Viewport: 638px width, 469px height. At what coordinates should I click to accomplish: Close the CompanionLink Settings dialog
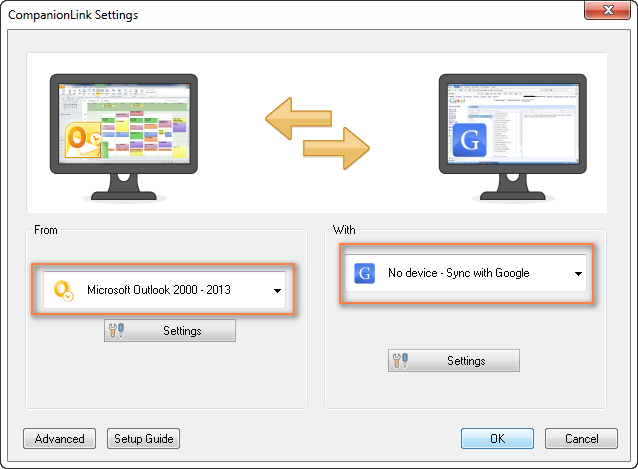tap(607, 10)
